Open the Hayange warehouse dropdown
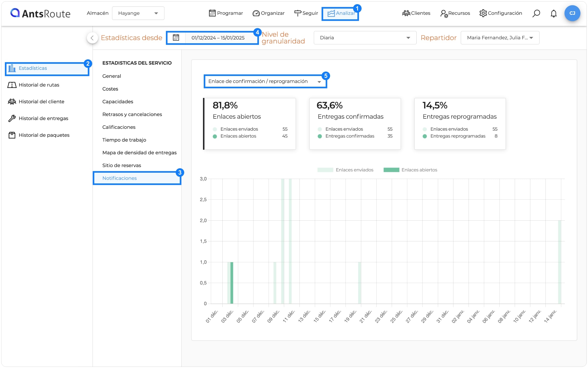Image resolution: width=588 pixels, height=368 pixels. (138, 13)
